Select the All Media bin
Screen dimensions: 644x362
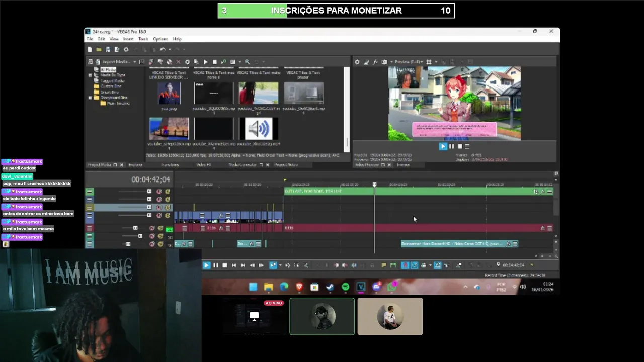point(108,69)
